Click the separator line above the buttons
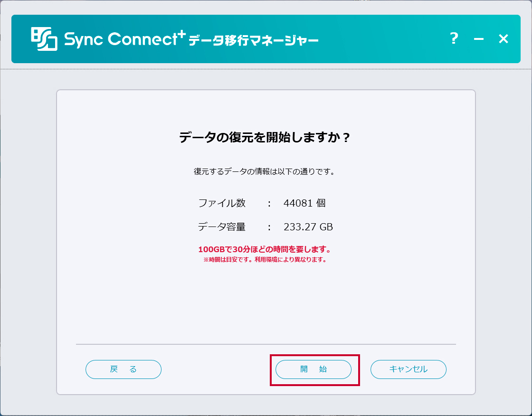 click(x=266, y=344)
